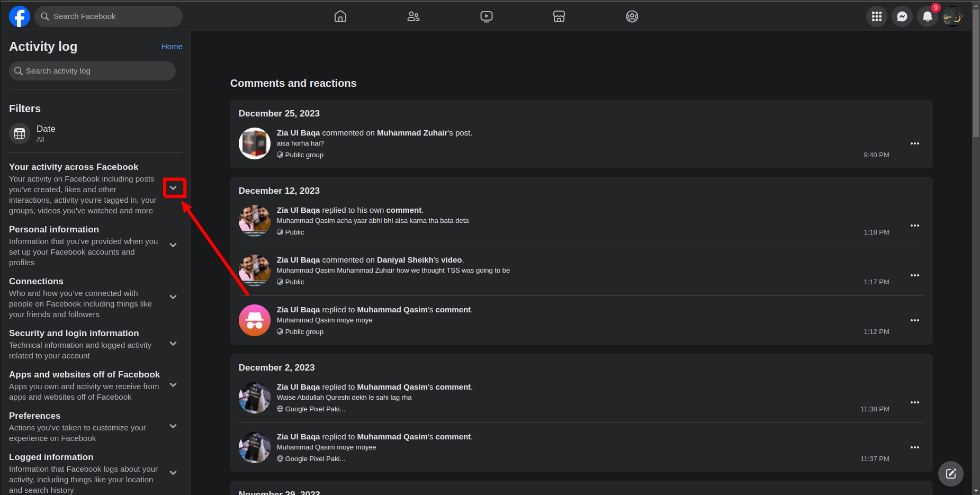Click the 'Comments and reactions' heading
The height and width of the screenshot is (495, 980).
click(x=293, y=83)
